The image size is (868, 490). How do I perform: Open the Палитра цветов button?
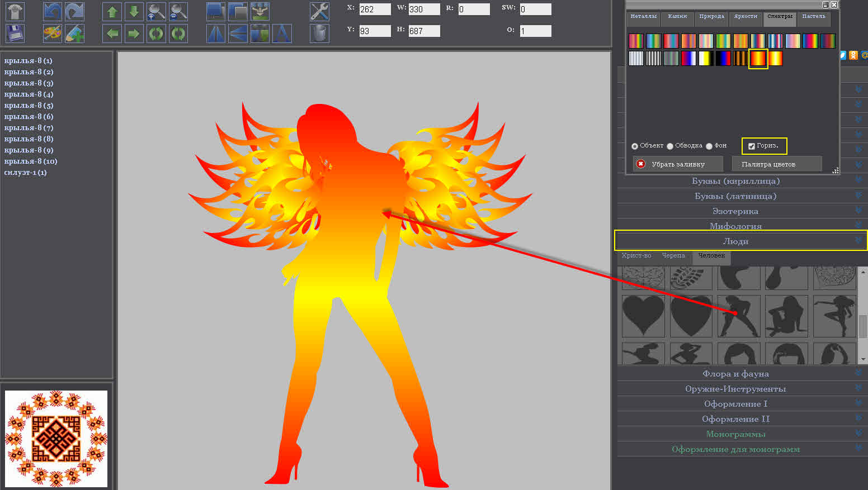[x=768, y=164]
